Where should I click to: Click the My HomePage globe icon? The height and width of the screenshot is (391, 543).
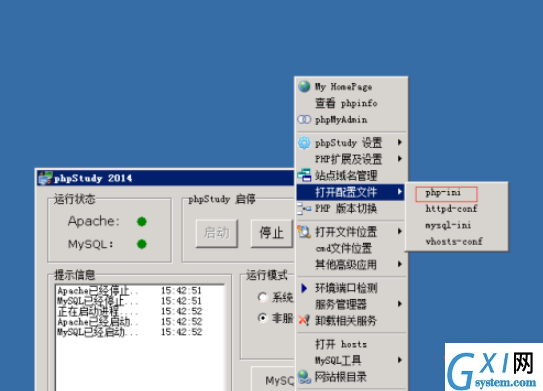point(304,86)
